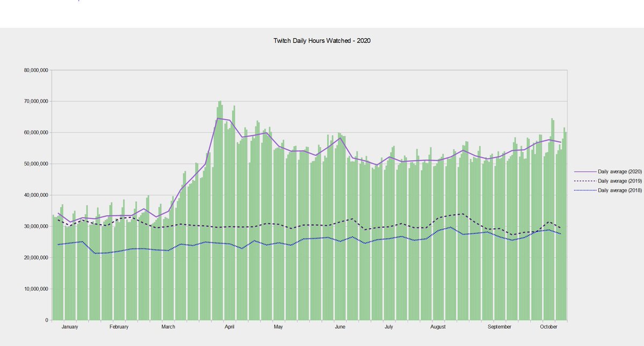
Task: Click the August x-axis label
Action: [438, 327]
